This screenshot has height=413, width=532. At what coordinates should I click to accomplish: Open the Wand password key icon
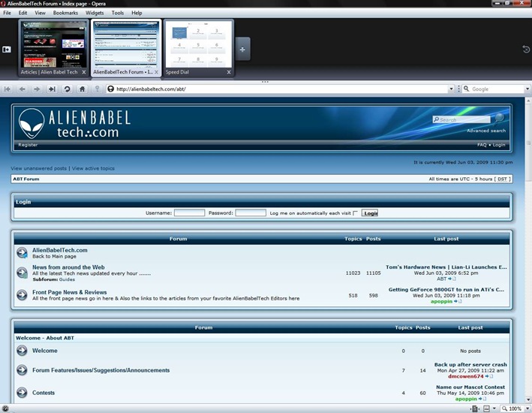pyautogui.click(x=97, y=89)
